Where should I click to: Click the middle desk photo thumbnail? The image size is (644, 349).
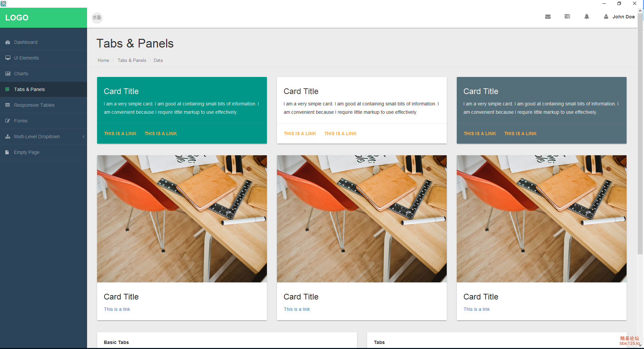(x=362, y=219)
